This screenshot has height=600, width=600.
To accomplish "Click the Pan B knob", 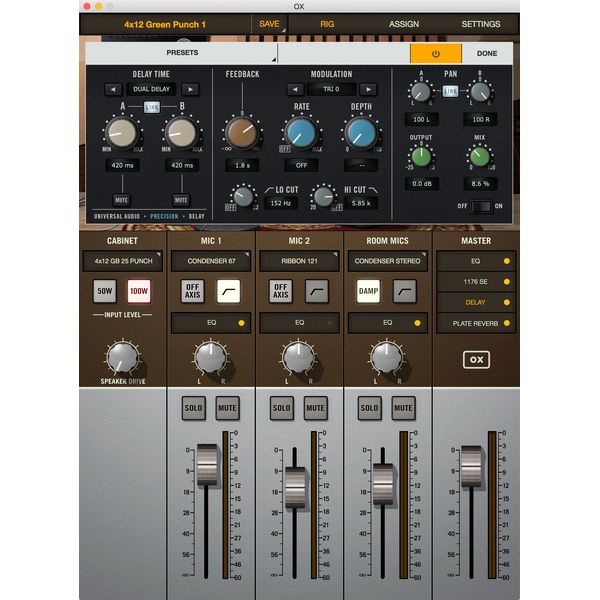I will (x=480, y=92).
